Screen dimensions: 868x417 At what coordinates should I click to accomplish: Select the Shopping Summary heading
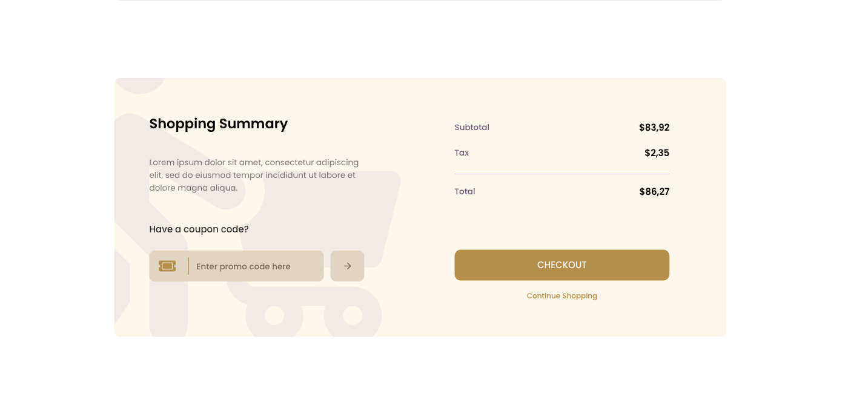(x=218, y=123)
